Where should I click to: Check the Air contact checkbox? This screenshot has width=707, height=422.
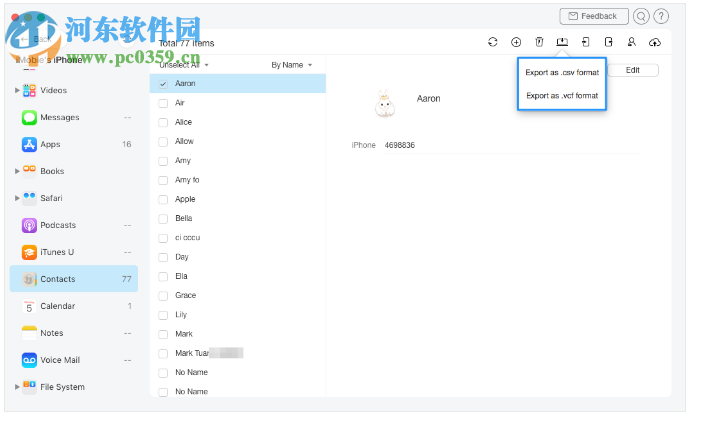(x=163, y=103)
